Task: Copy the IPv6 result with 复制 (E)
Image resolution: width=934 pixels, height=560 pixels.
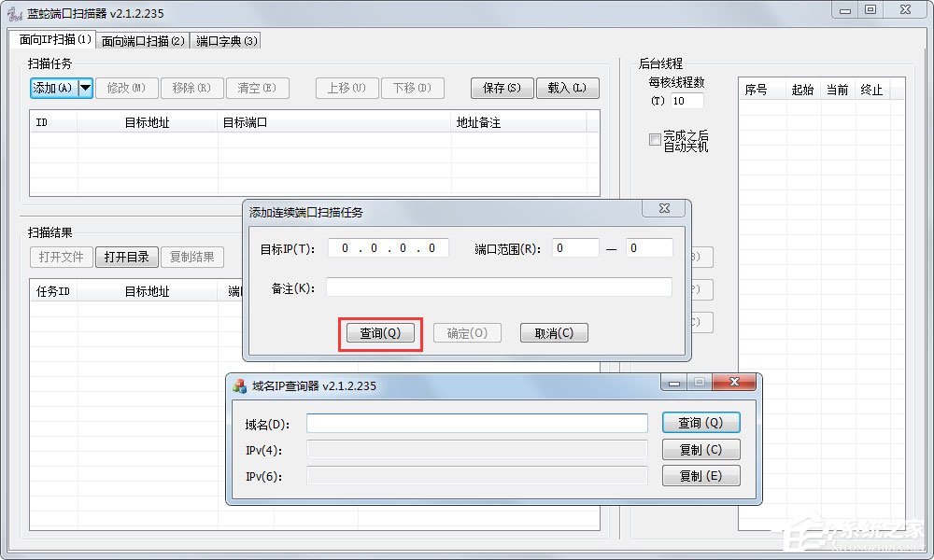Action: [x=700, y=476]
